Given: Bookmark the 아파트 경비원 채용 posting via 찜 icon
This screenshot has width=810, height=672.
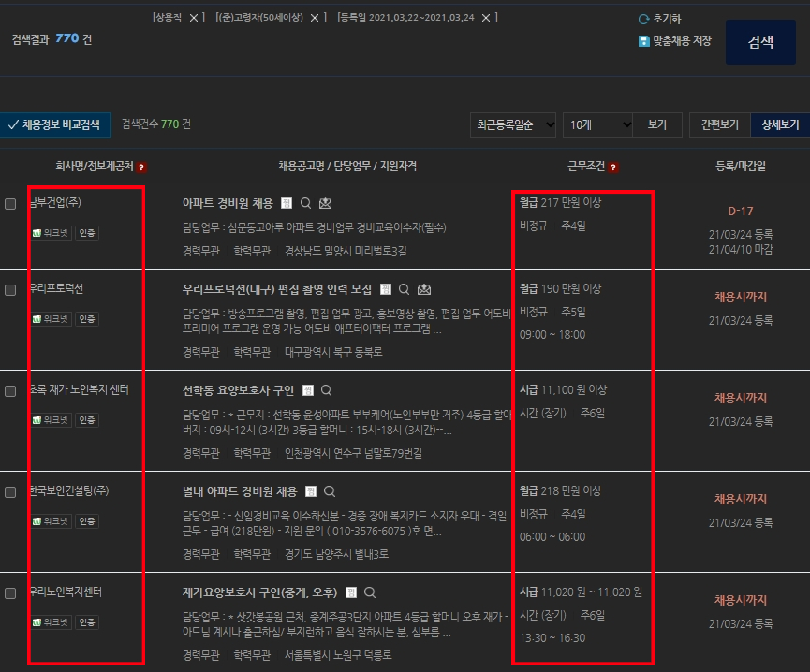Looking at the screenshot, I should click(x=286, y=202).
